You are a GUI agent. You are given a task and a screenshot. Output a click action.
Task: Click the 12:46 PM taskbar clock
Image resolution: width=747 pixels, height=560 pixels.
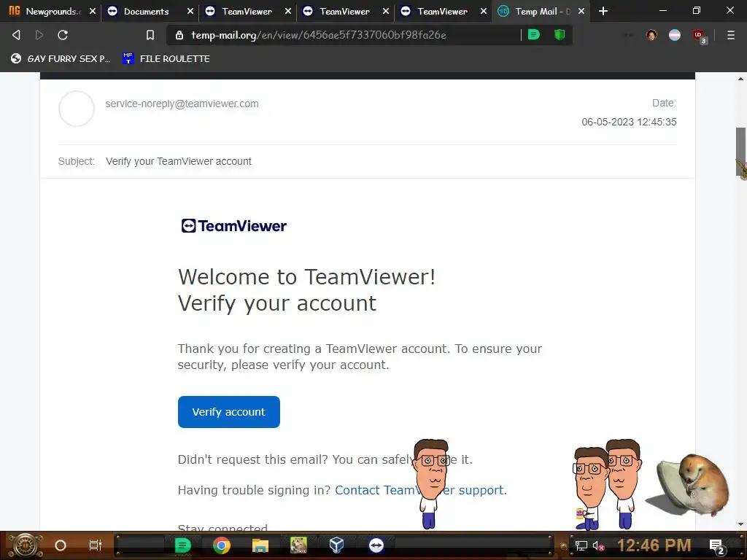pyautogui.click(x=654, y=545)
